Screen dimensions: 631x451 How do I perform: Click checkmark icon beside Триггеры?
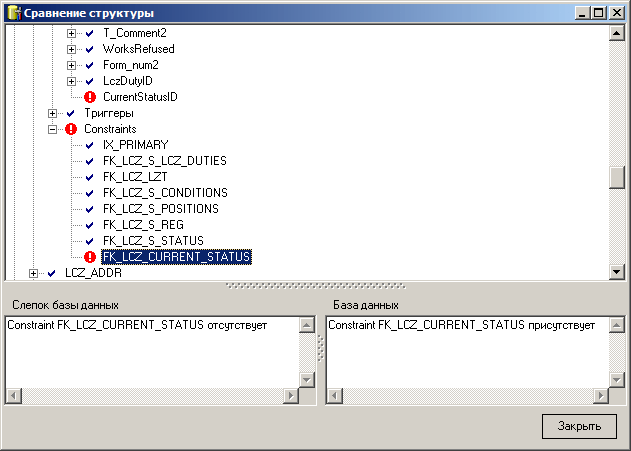tap(71, 113)
